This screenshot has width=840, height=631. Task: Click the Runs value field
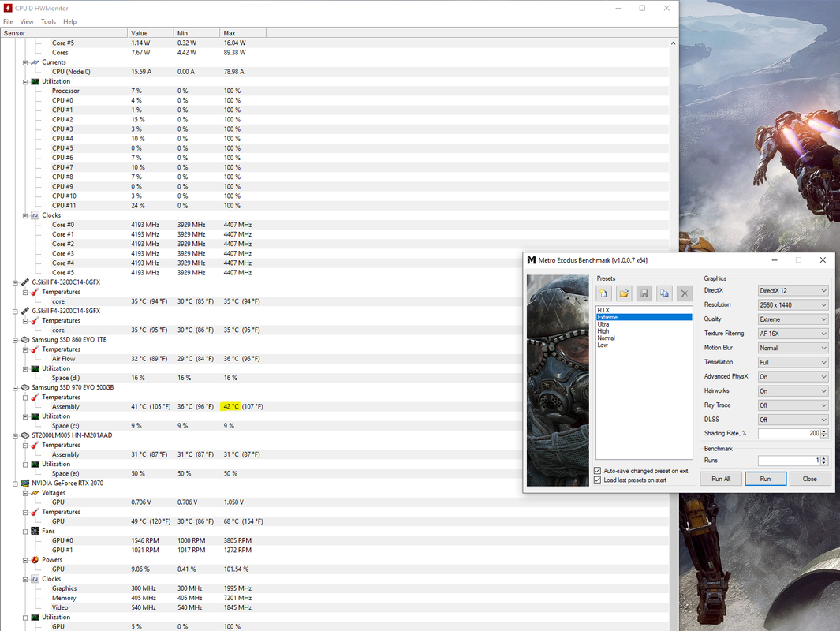[789, 461]
